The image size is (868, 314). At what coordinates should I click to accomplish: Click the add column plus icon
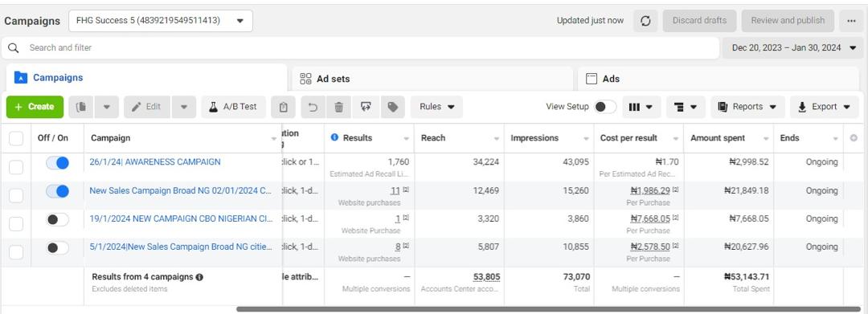click(x=853, y=138)
